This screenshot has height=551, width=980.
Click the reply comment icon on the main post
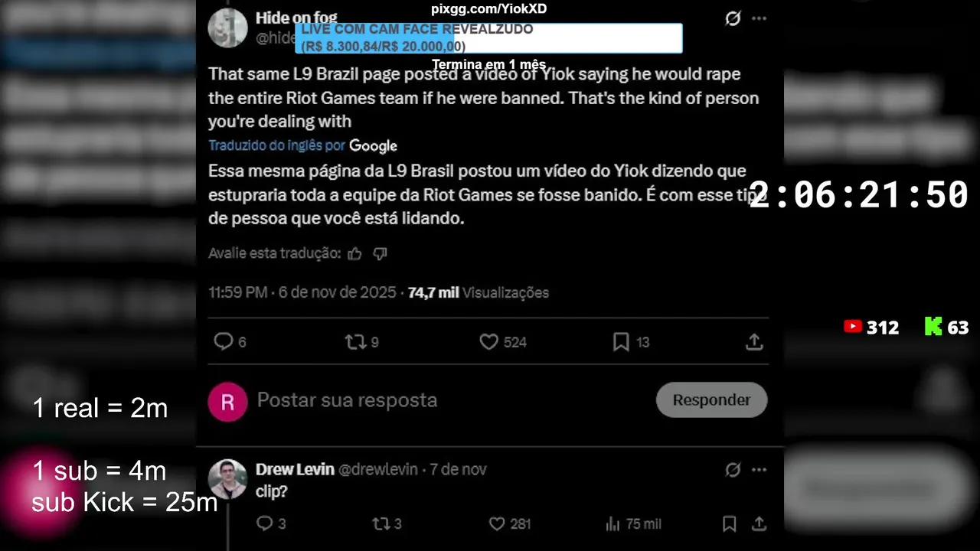[223, 341]
